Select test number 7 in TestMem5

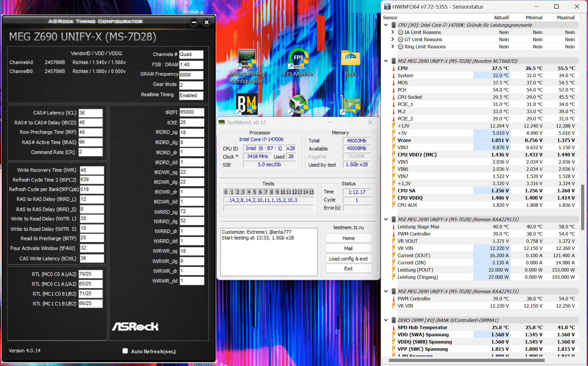point(266,192)
